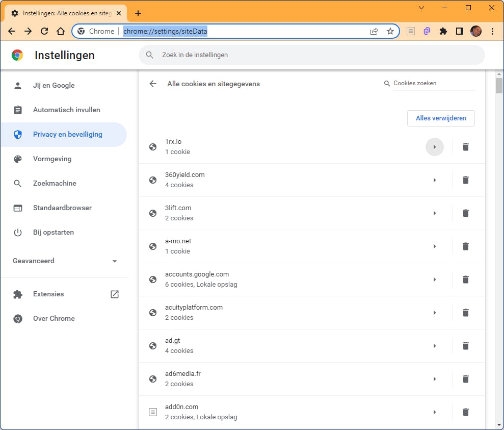Screen dimensions: 504x430
Task: Click the Zoek in de instellingen box
Action: 312,55
